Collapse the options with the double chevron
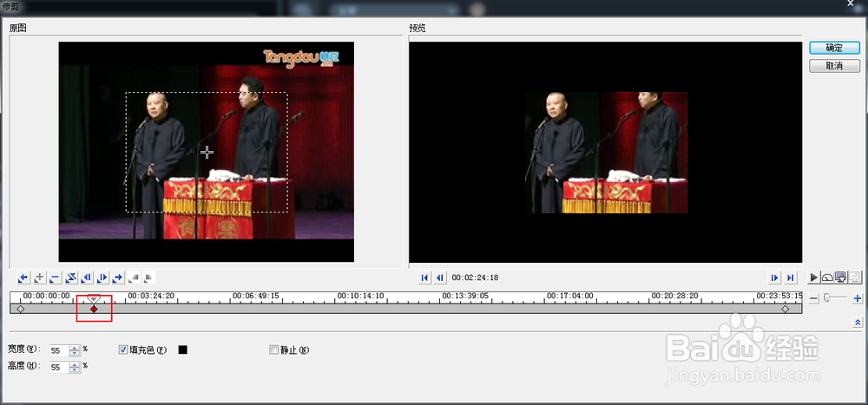868x405 pixels. (x=858, y=322)
